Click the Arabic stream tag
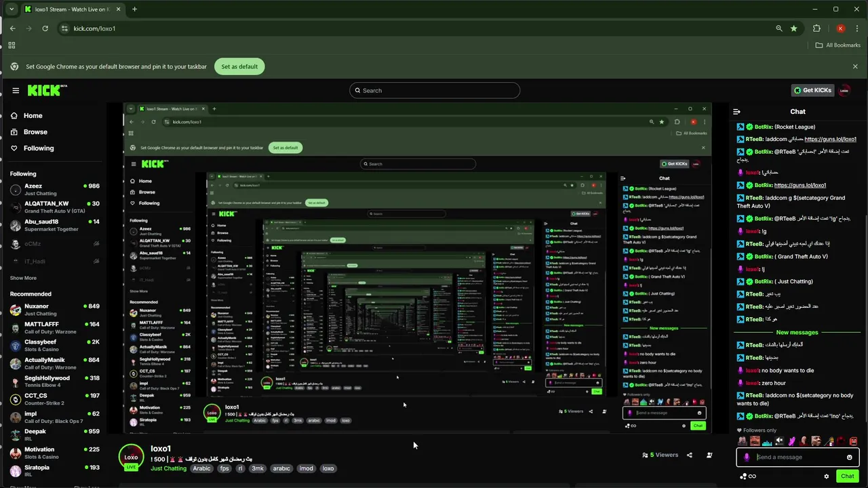 pos(201,468)
